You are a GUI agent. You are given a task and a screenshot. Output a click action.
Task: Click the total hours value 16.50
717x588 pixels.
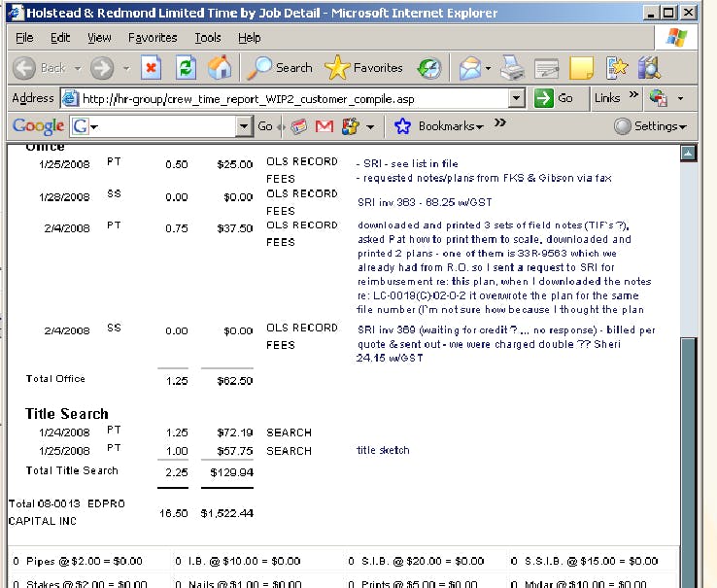[173, 513]
